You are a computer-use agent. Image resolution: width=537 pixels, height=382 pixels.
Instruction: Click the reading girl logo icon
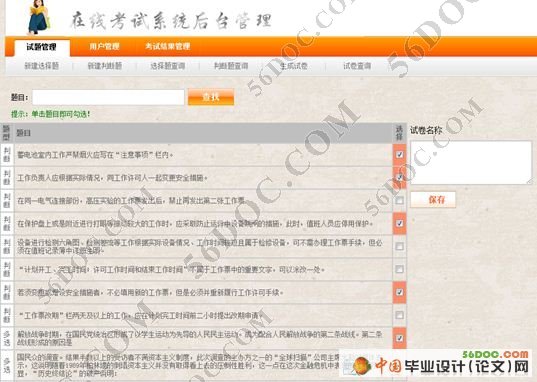[x=38, y=16]
